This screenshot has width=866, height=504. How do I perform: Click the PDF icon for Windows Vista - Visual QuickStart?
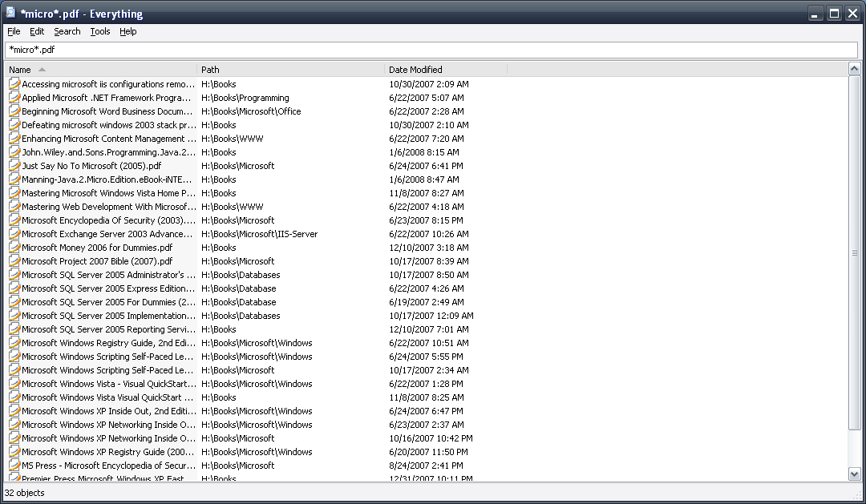coord(14,384)
